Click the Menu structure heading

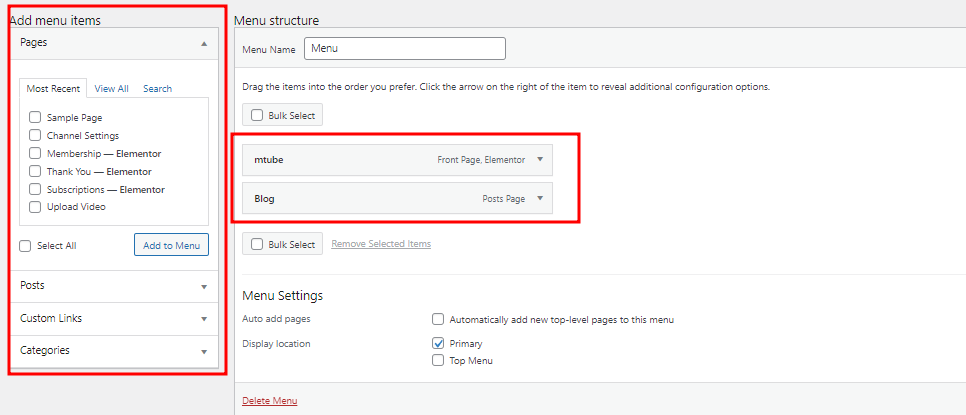277,20
